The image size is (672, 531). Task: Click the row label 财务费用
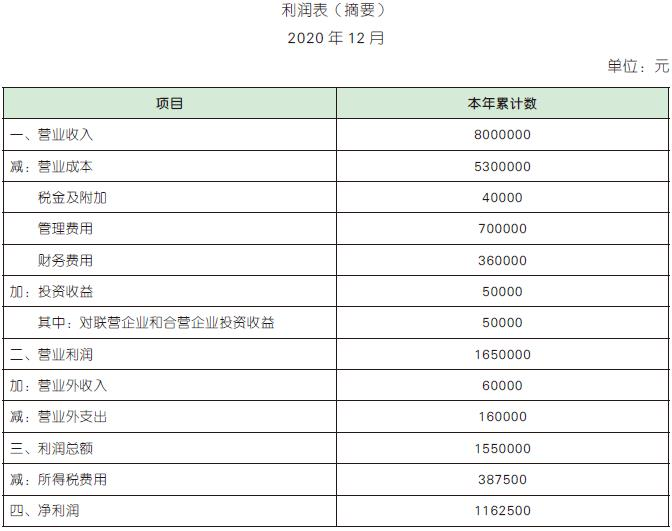pos(65,260)
